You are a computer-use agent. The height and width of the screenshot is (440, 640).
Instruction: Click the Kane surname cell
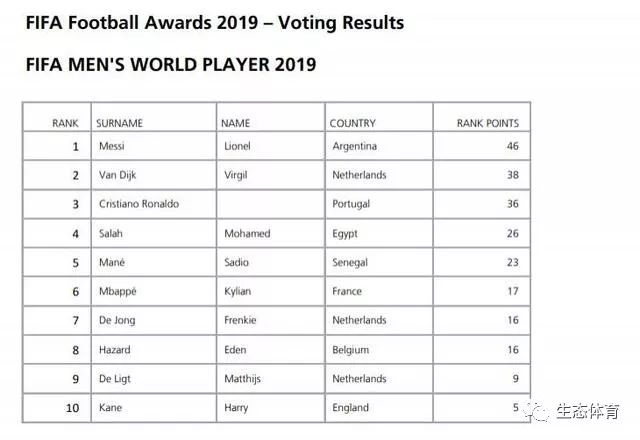pos(154,408)
